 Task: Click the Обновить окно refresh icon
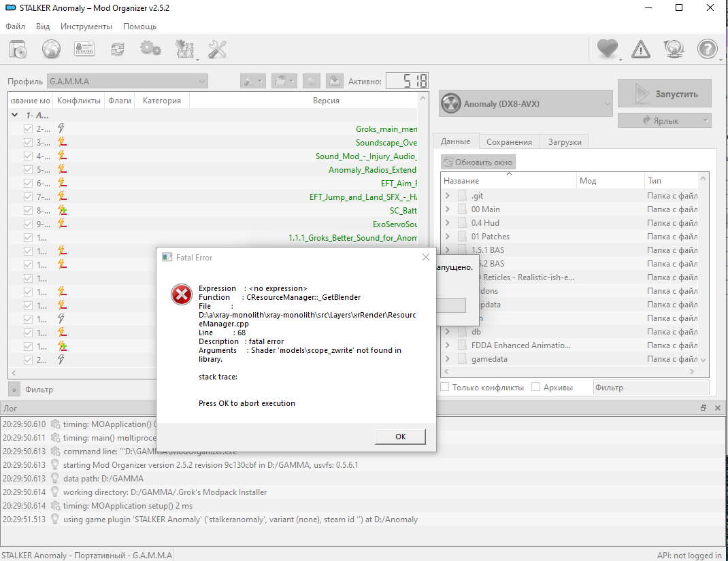448,162
